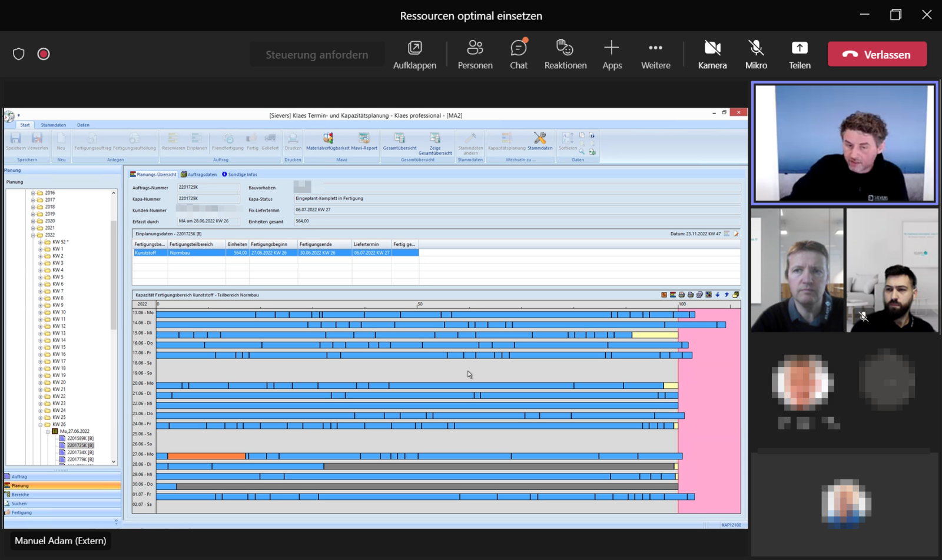Unmute the Mikro
Image resolution: width=942 pixels, height=560 pixels.
click(x=756, y=54)
